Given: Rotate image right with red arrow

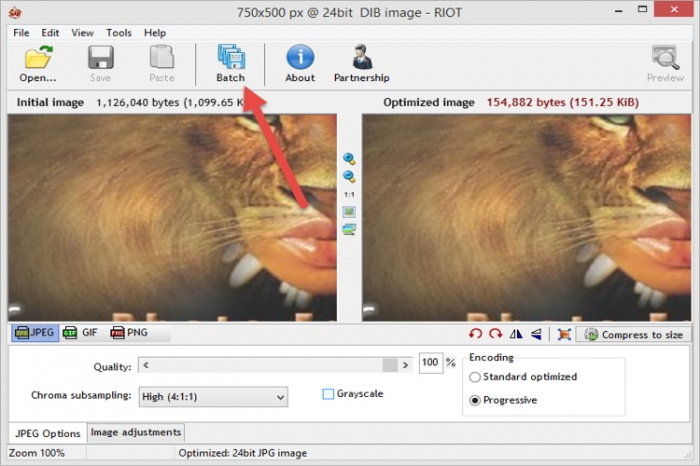Looking at the screenshot, I should [x=495, y=334].
